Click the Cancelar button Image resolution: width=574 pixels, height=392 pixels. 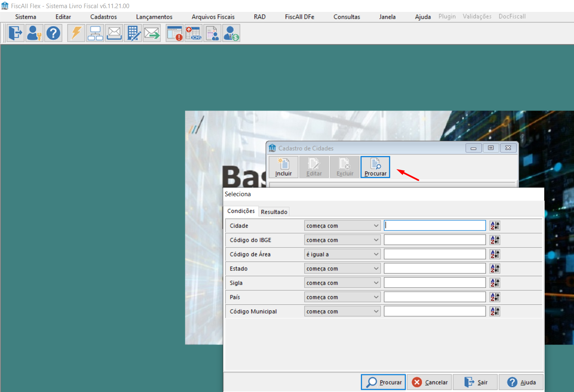click(x=429, y=382)
